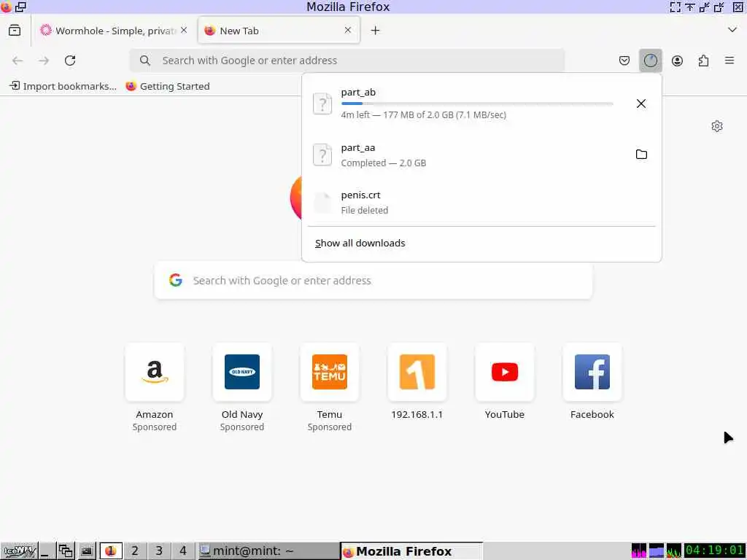Click the part_aa file type icon
This screenshot has height=560, width=747.
[x=322, y=155]
